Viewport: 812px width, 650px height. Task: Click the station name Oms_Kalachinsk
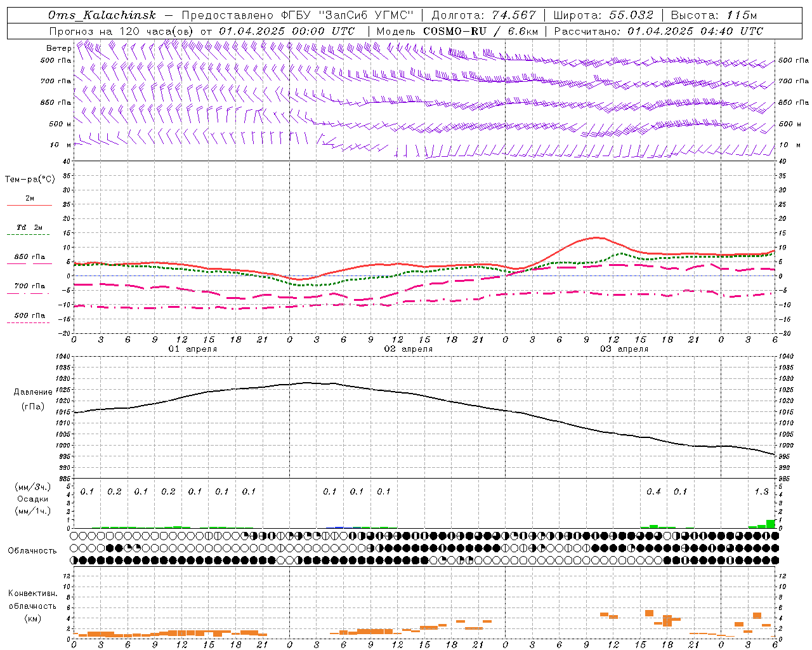pyautogui.click(x=102, y=15)
